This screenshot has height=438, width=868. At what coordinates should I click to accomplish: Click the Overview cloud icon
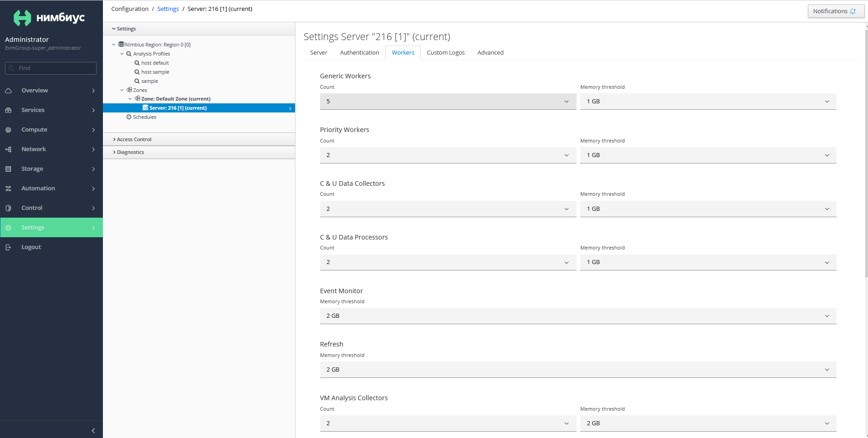click(8, 91)
